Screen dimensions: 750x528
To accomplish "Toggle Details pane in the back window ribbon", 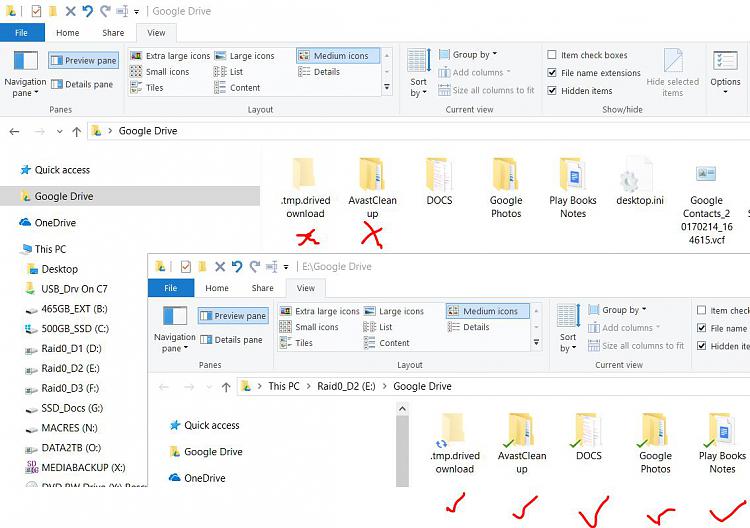I will point(82,84).
